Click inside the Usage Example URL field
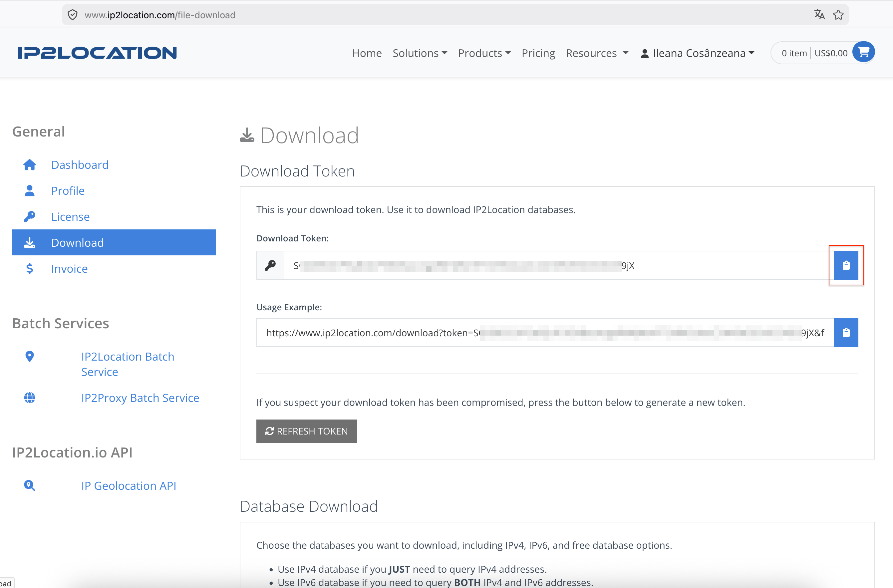Screen dimensions: 893x588 coord(545,333)
